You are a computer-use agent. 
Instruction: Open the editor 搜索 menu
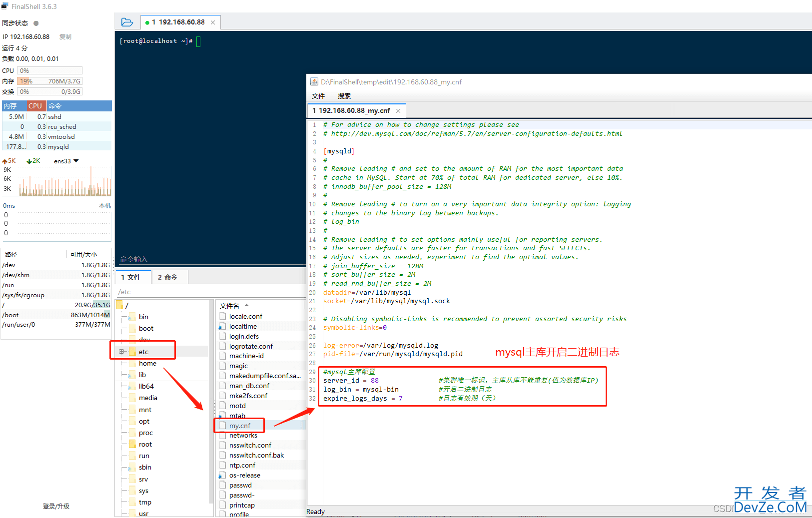344,96
